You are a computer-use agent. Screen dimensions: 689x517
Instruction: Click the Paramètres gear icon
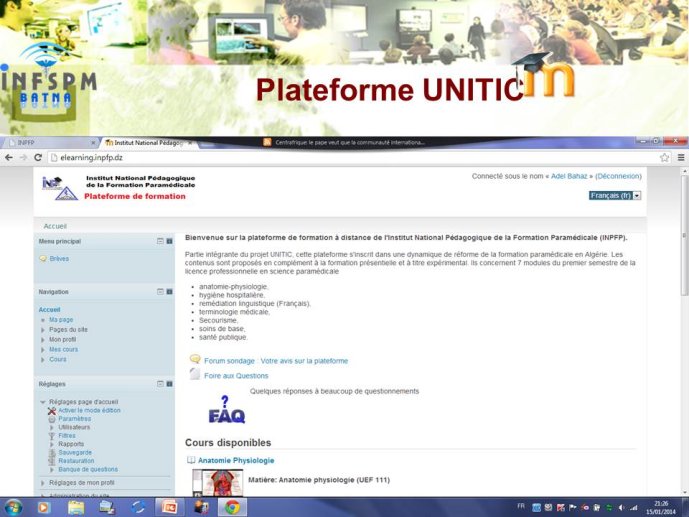[52, 419]
